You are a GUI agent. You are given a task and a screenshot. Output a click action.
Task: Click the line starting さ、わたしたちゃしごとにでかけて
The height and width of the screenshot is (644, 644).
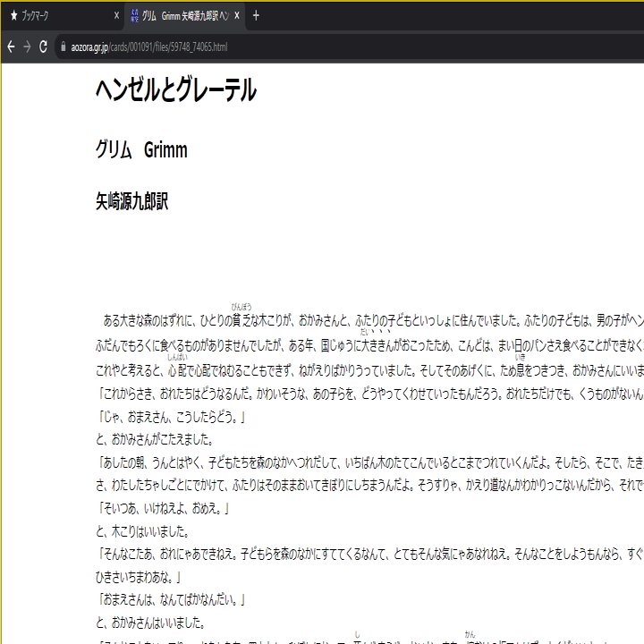tap(369, 486)
